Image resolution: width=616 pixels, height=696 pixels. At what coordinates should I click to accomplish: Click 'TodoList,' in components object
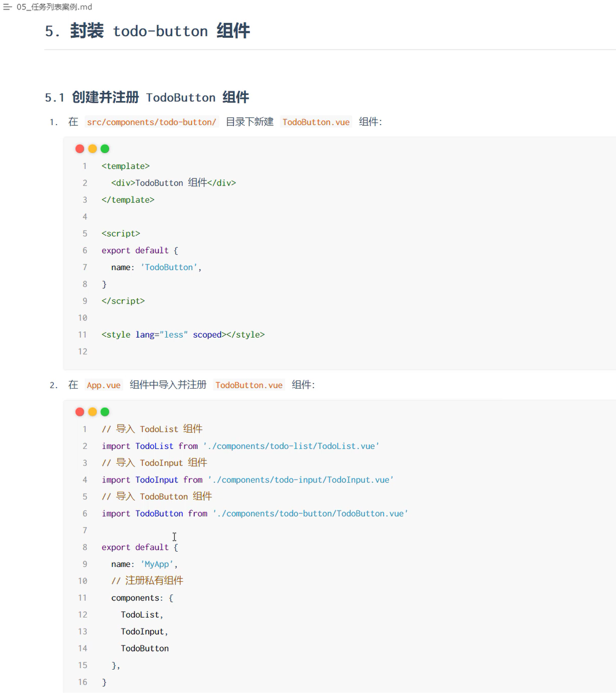click(142, 615)
